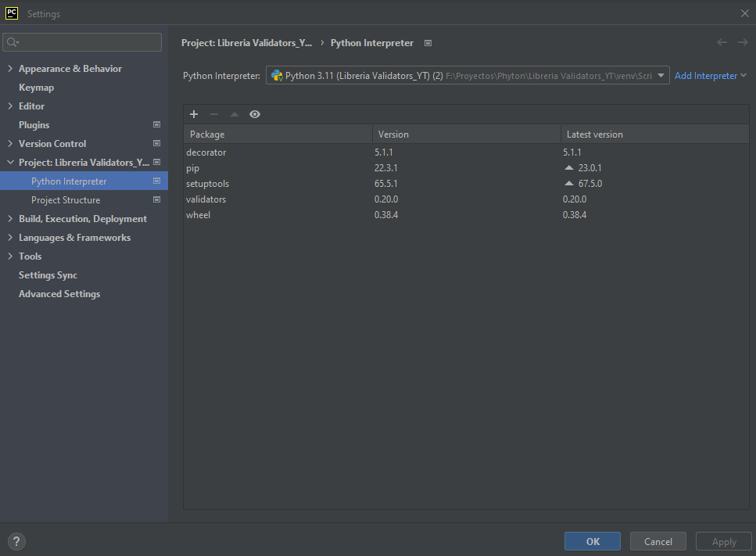756x556 pixels.
Task: Upgrade packages using the up-arrow toolbar icon
Action: click(234, 114)
